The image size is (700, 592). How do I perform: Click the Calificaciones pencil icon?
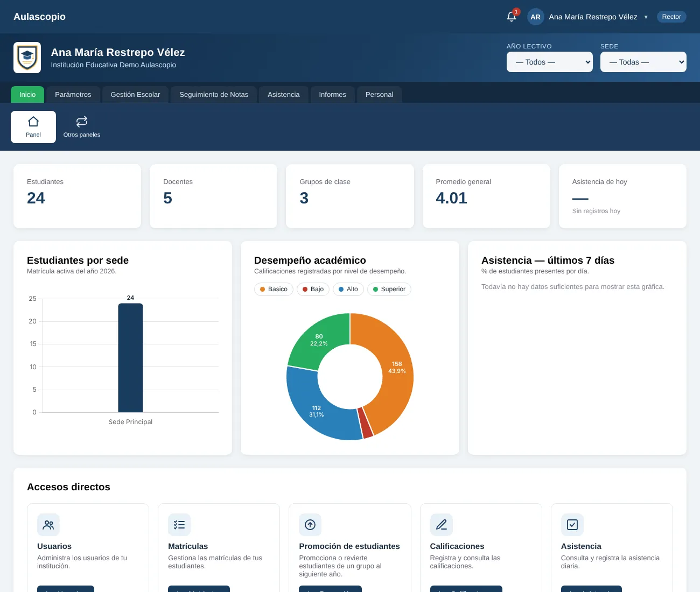point(442,525)
